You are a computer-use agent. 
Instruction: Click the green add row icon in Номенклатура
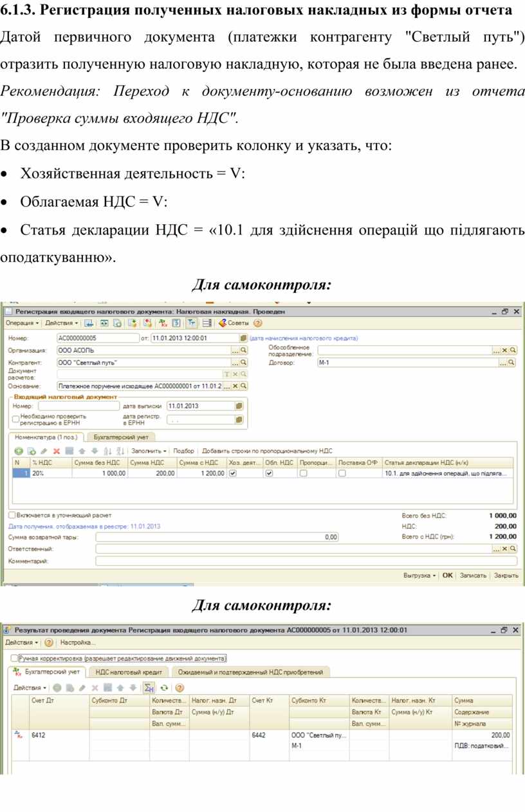pos(19,451)
